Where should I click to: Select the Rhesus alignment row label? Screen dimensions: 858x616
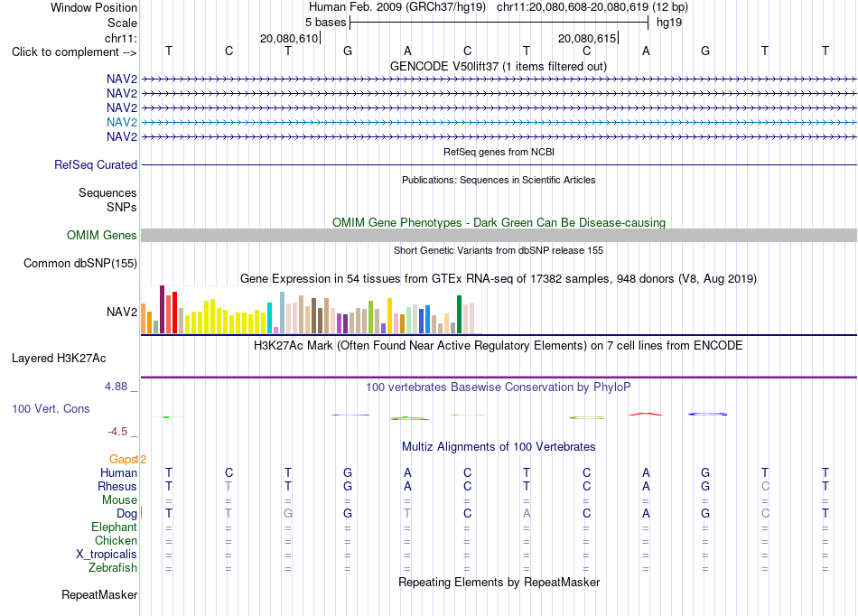tap(117, 486)
